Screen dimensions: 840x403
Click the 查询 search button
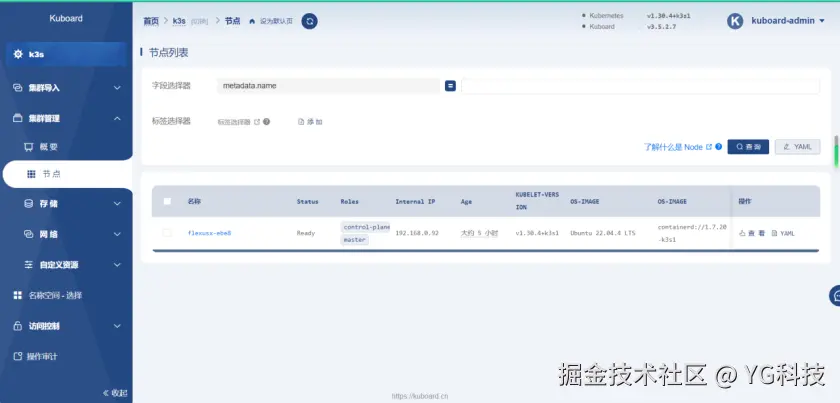(748, 147)
